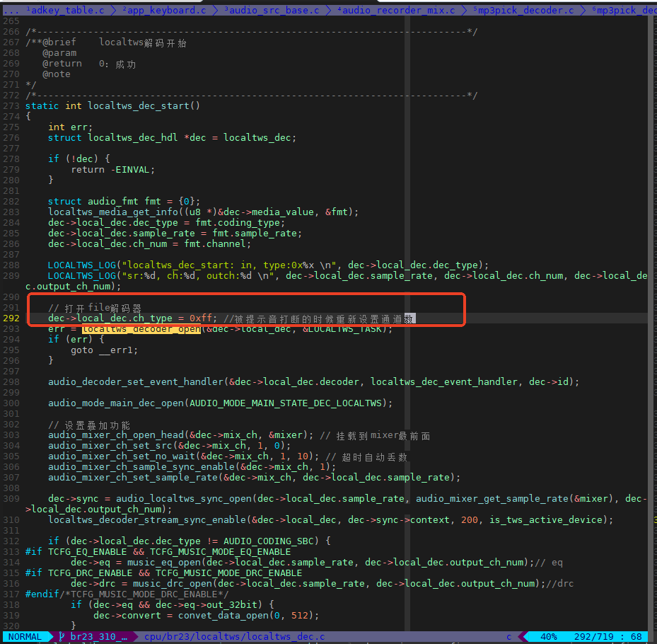Click the localtws_decoder_stream_sync_enable call
Image resolution: width=657 pixels, height=644 pixels.
[147, 520]
